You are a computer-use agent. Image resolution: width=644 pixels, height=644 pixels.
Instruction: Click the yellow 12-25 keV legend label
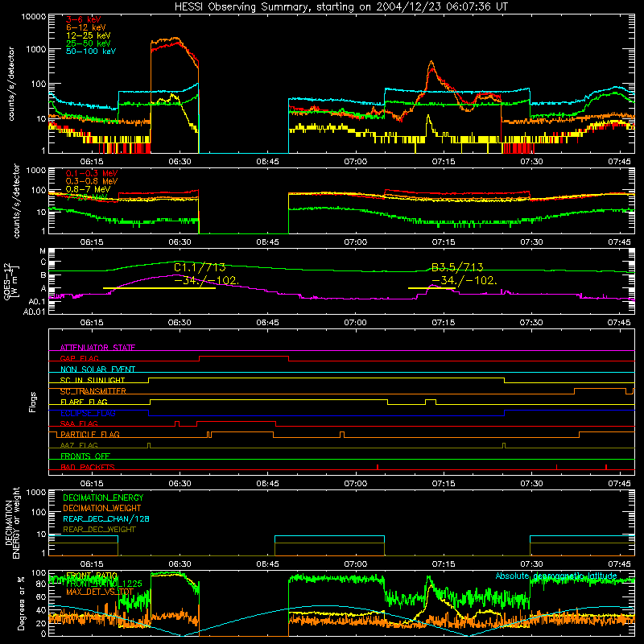click(x=88, y=35)
